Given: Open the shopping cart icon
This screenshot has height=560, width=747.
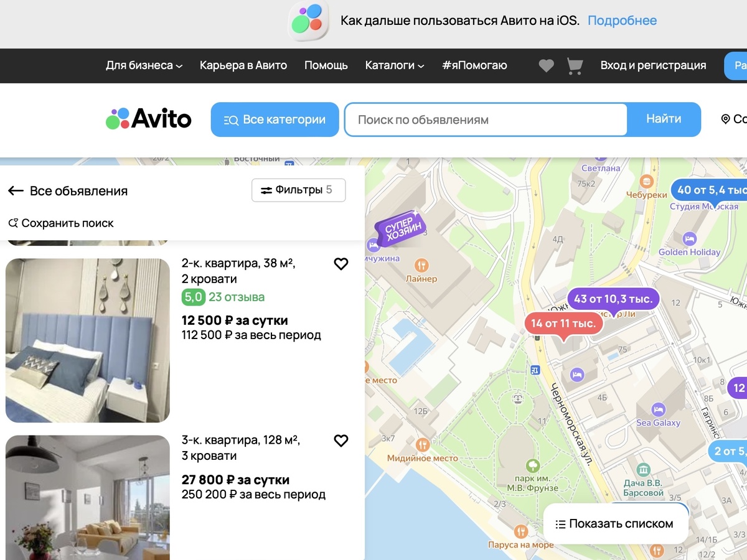Looking at the screenshot, I should (575, 66).
